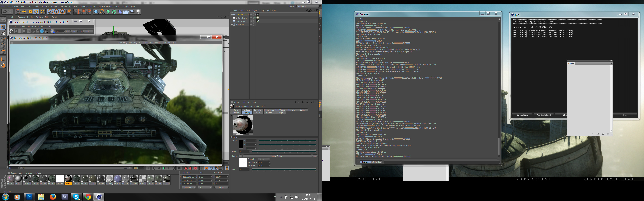Click the ImageTexture button
The width and height of the screenshot is (644, 201).
(277, 156)
